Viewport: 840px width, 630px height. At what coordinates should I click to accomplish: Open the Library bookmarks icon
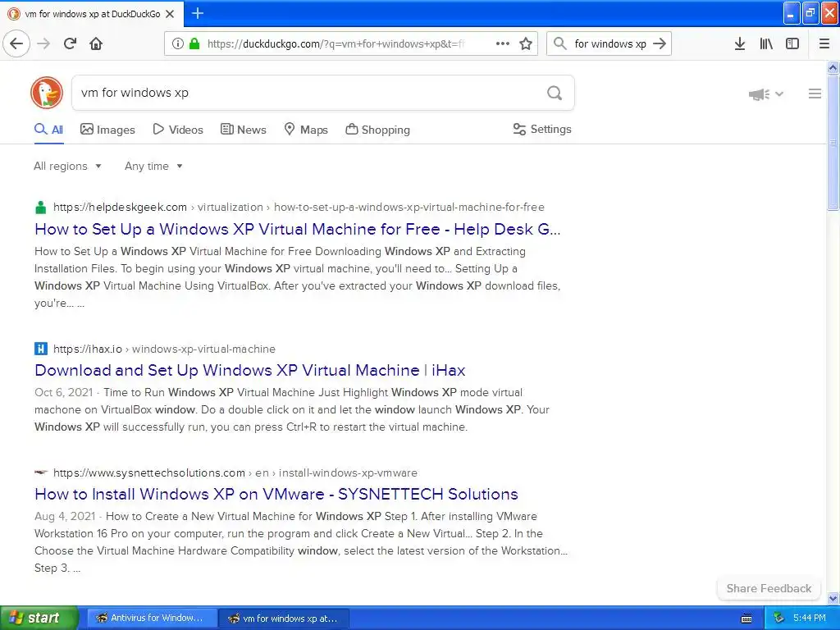pos(766,43)
